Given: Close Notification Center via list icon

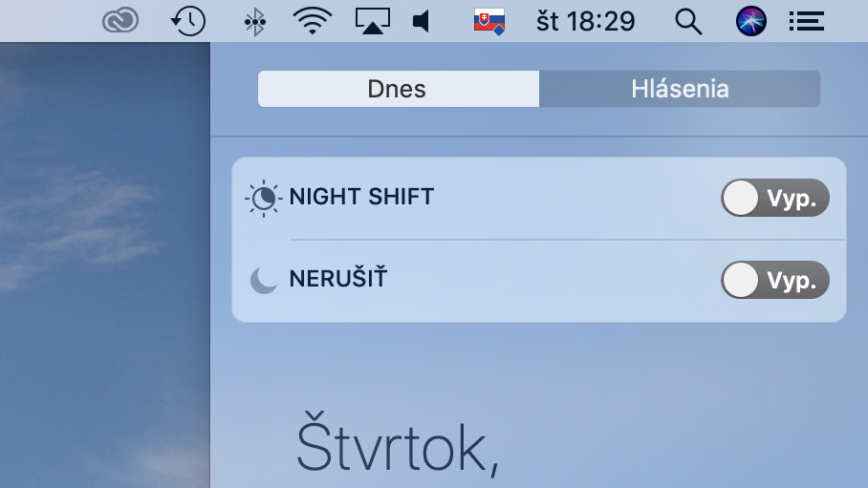Looking at the screenshot, I should click(x=807, y=22).
